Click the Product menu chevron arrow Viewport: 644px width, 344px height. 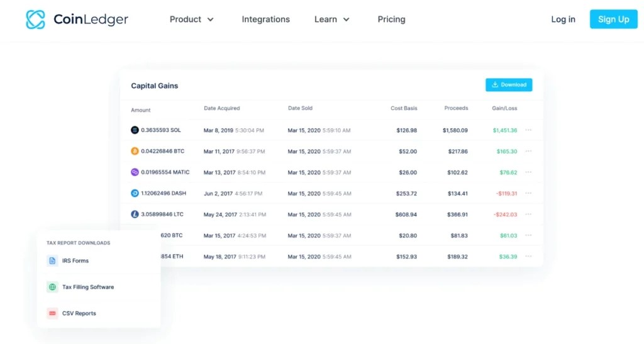point(210,19)
